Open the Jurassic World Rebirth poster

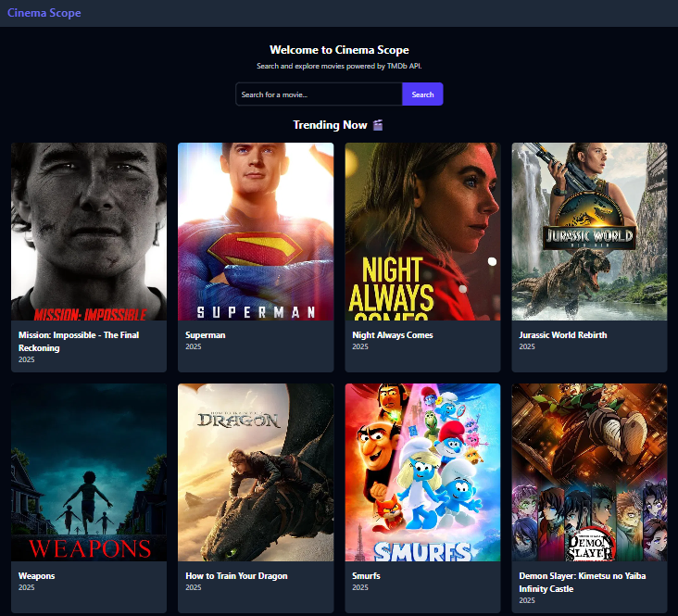[589, 232]
